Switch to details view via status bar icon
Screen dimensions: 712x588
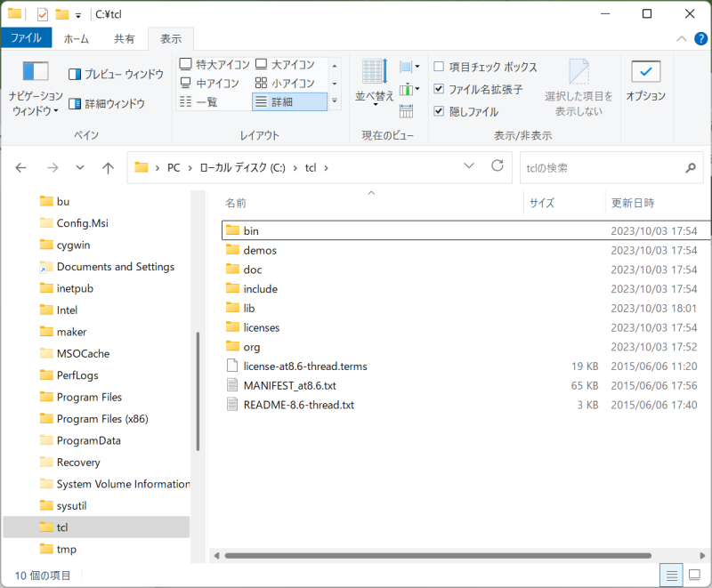click(672, 576)
